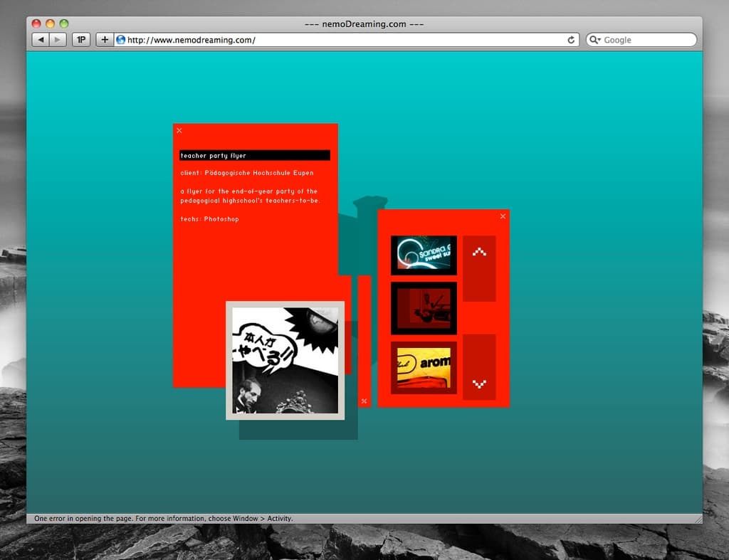Screen dimensions: 729x560
Task: Click the Safari forward navigation arrow
Action: click(56, 39)
